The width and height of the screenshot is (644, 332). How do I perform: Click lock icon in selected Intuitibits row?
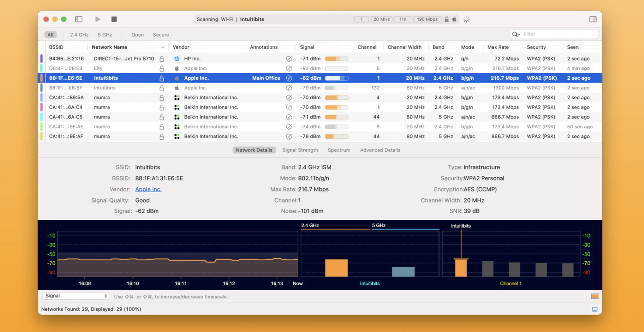point(162,78)
